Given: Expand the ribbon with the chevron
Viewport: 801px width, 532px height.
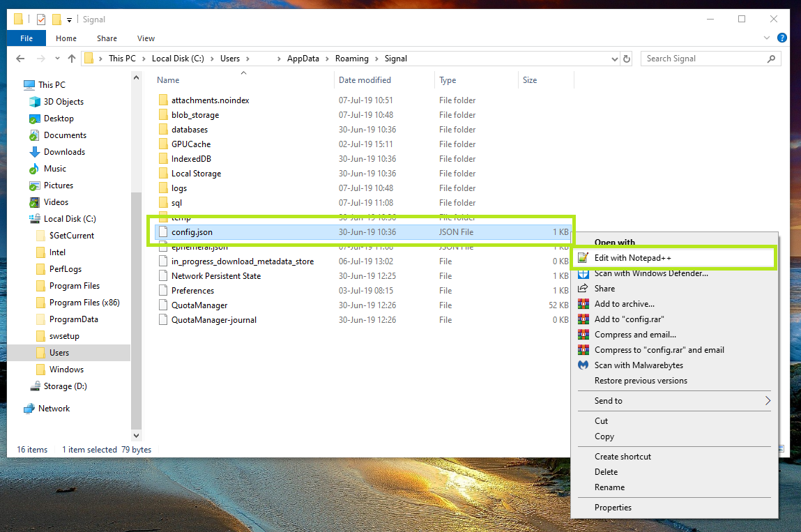Looking at the screenshot, I should 767,38.
